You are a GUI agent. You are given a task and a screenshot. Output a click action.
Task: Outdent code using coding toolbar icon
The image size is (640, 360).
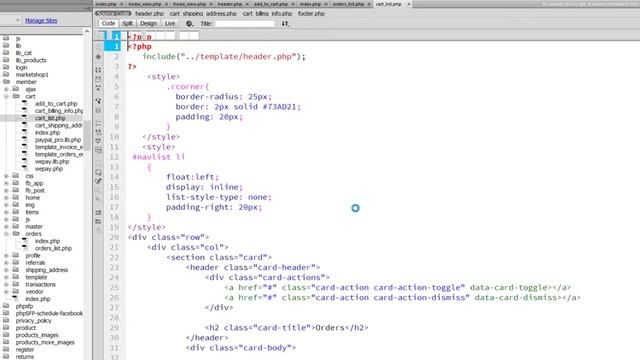[98, 222]
